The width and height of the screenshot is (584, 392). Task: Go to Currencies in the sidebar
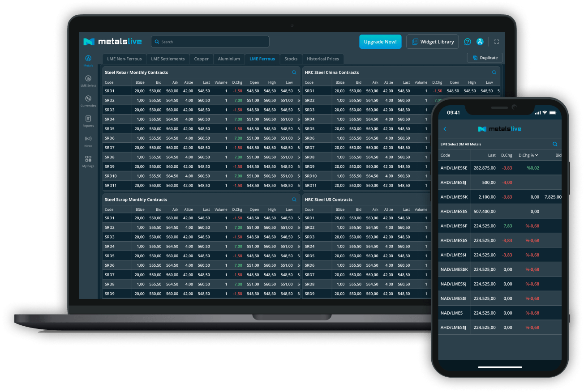tap(88, 99)
